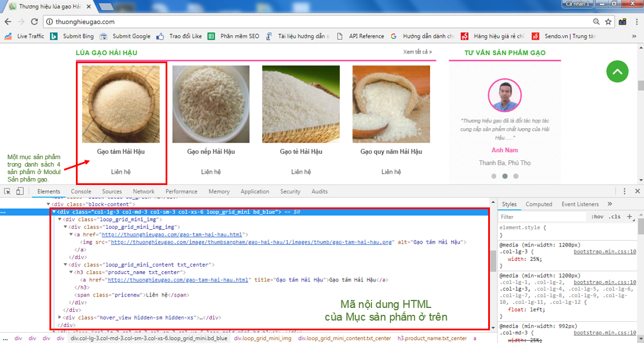Screen dimensions: 644x343
Task: Select the Styles sidebar tab
Action: [509, 204]
